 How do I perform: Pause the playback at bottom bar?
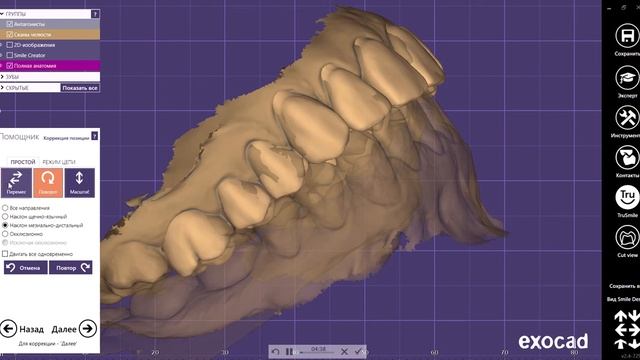[289, 351]
